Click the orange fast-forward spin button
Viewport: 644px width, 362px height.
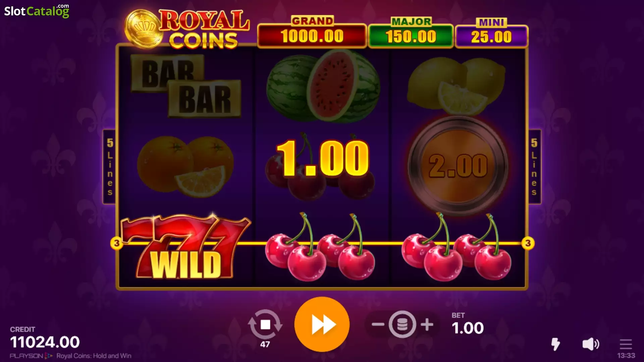tap(322, 324)
